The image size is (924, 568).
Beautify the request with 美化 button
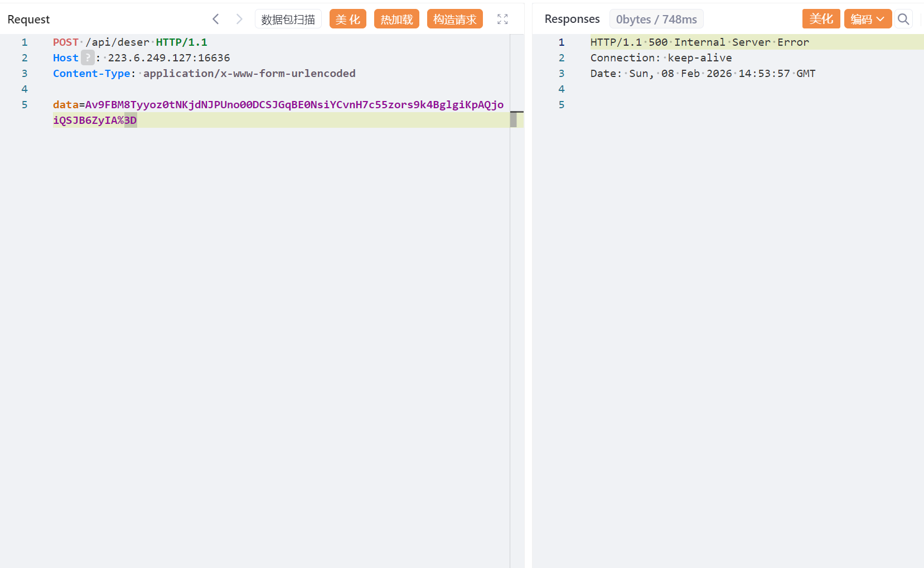[x=347, y=19]
